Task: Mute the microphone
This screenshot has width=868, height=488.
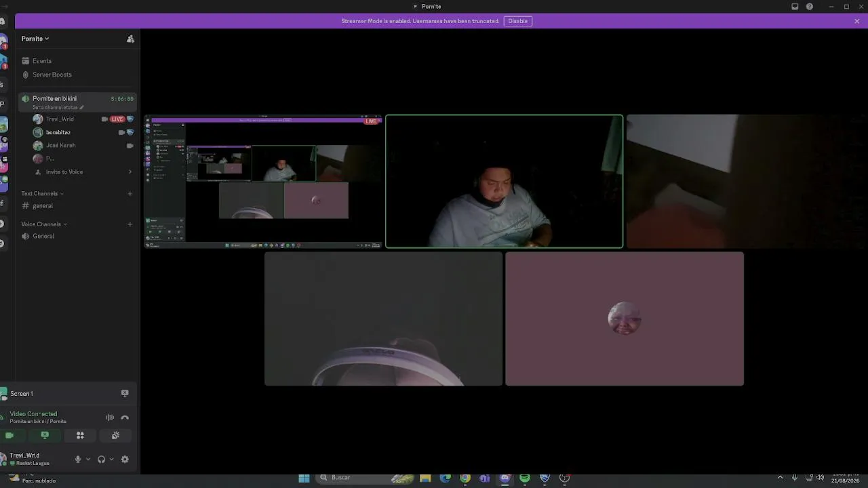Action: (x=77, y=460)
